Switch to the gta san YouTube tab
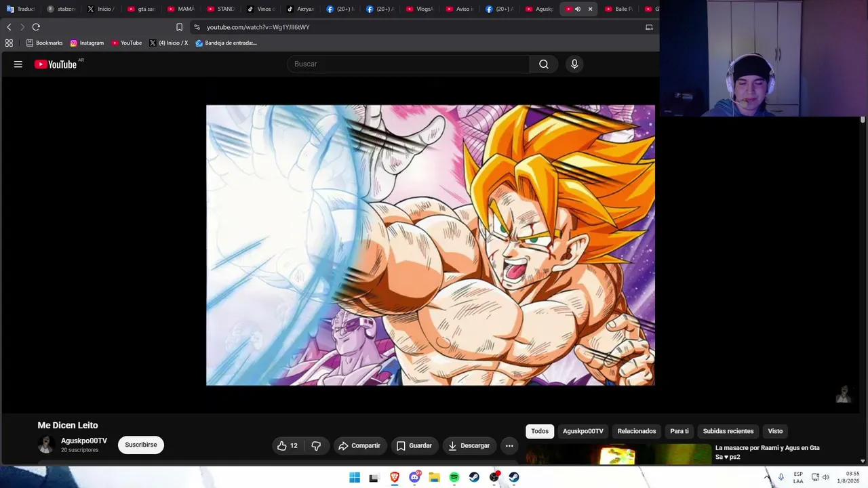 (x=141, y=9)
